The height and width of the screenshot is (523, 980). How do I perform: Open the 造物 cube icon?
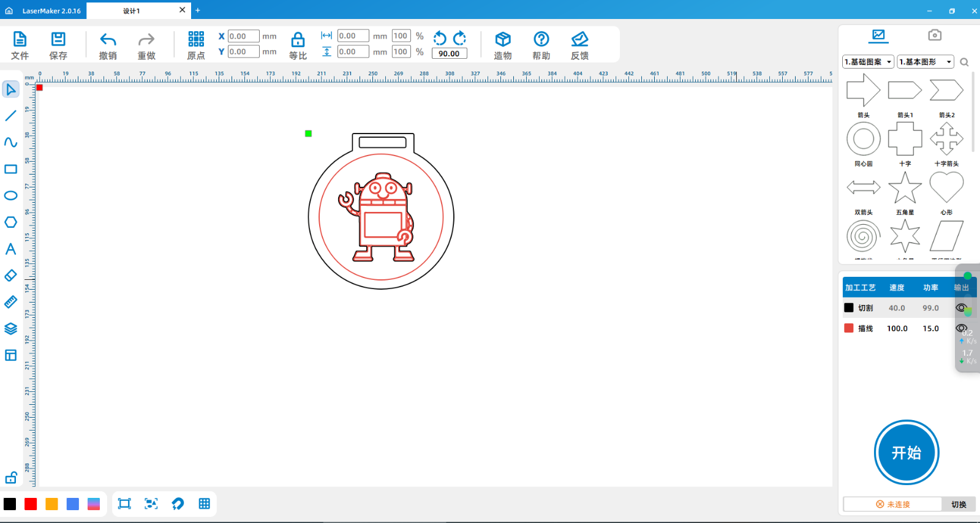(x=503, y=40)
